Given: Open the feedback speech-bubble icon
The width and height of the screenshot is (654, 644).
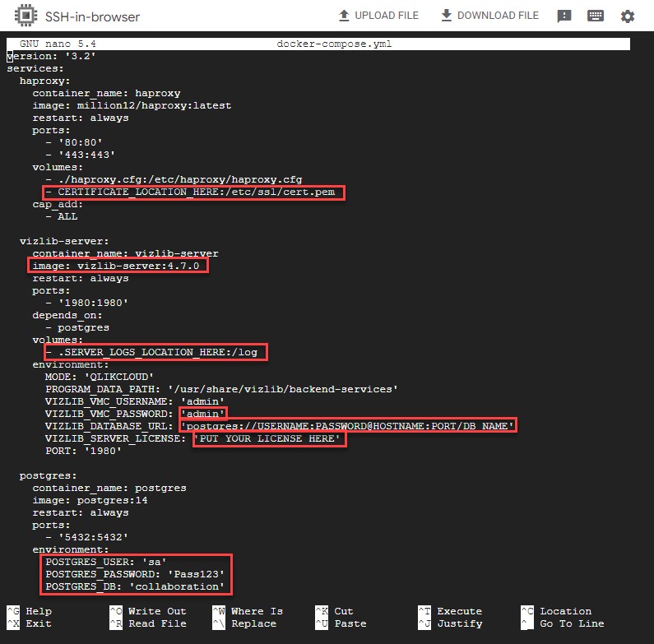Looking at the screenshot, I should tap(564, 16).
